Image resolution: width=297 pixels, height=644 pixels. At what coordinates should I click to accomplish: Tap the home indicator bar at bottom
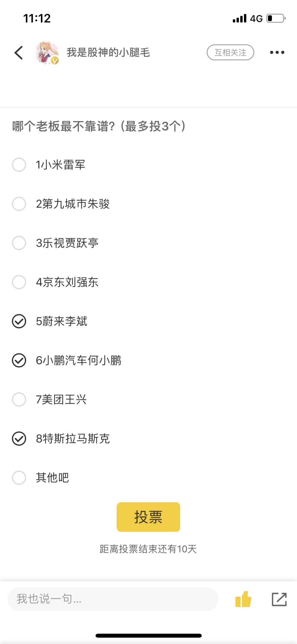(x=148, y=636)
